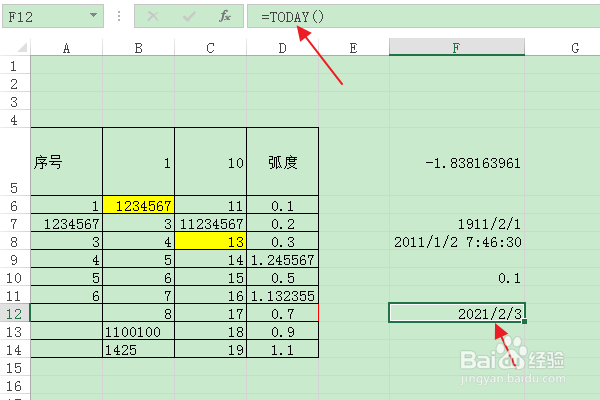Select row 7 header
The height and width of the screenshot is (400, 600).
(15, 224)
